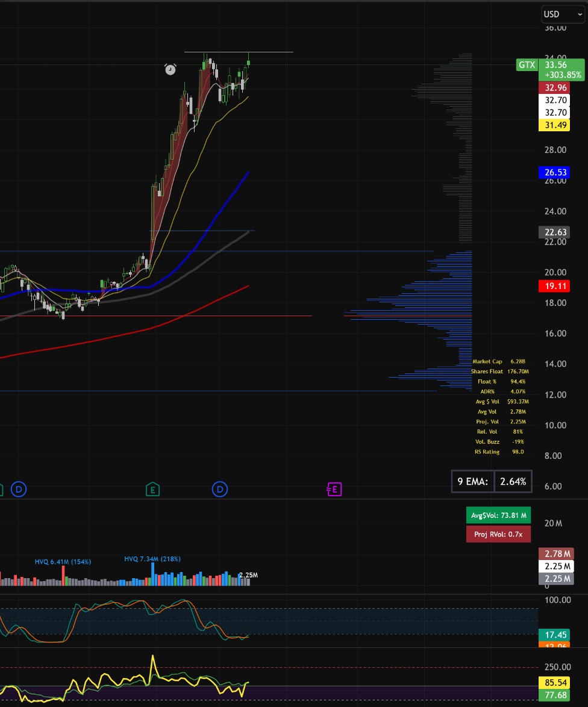Click the blue 26.53 moving average label
The height and width of the screenshot is (707, 588).
point(555,172)
